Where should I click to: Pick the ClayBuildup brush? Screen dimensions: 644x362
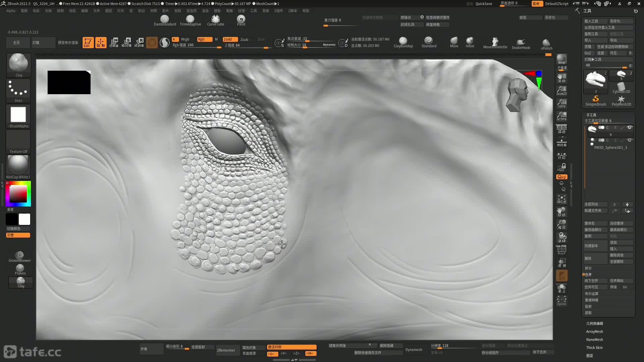pyautogui.click(x=403, y=43)
